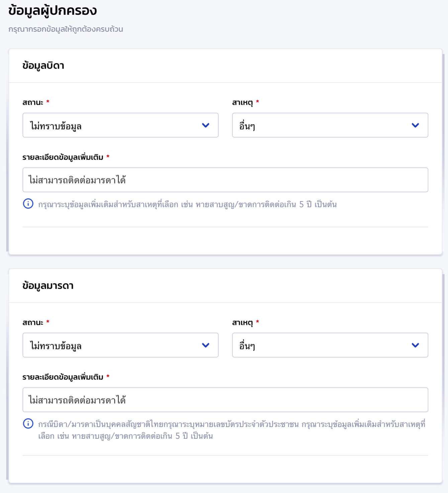Open the father's สาเหตุ cause dropdown
This screenshot has width=448, height=493.
(330, 125)
